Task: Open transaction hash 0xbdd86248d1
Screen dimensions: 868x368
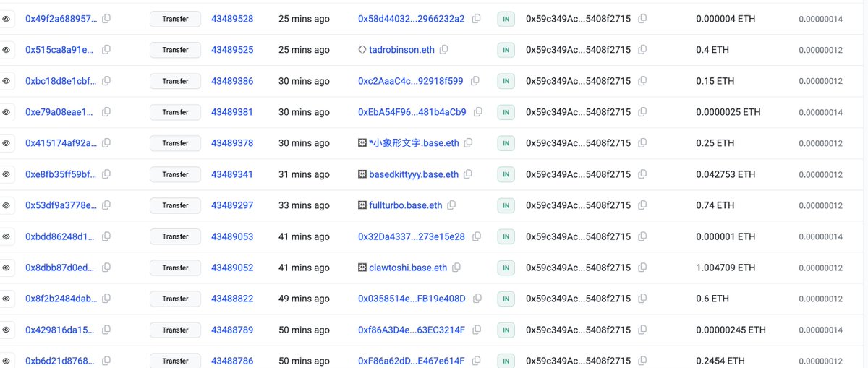Action: 60,236
